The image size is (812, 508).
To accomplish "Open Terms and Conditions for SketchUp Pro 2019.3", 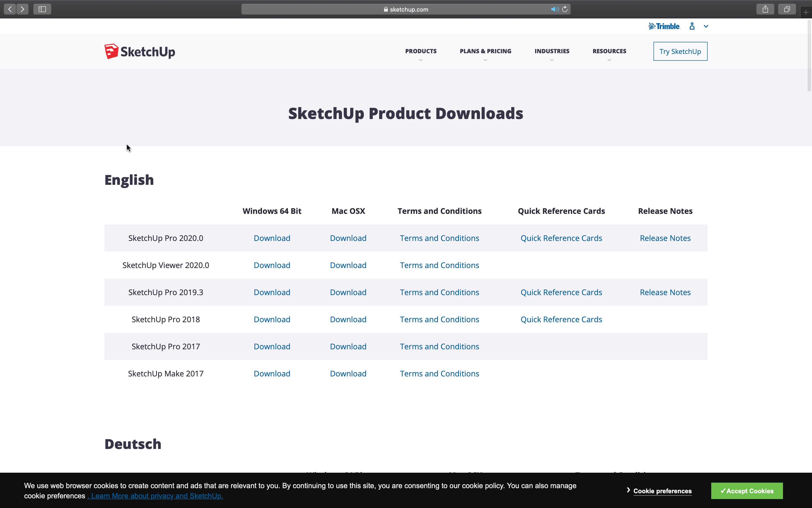I will 440,292.
